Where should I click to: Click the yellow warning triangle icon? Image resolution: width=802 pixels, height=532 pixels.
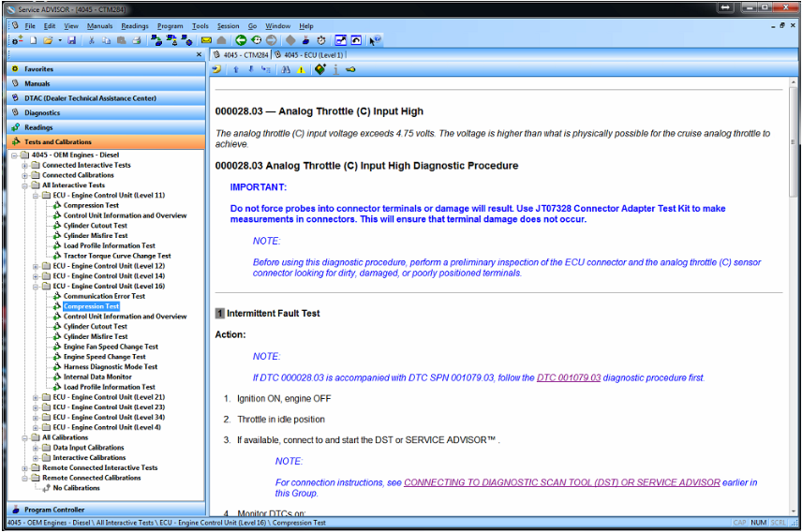click(301, 69)
